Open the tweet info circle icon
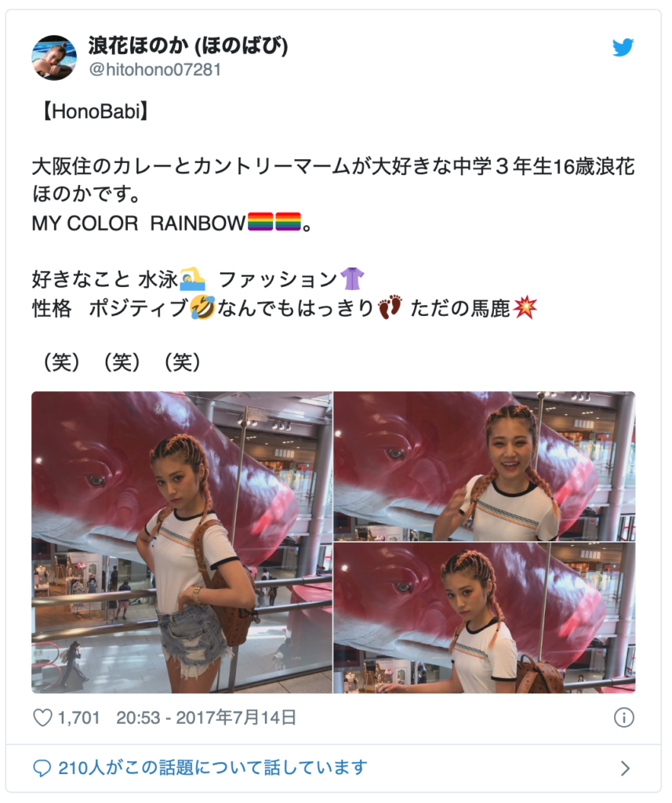 [624, 718]
